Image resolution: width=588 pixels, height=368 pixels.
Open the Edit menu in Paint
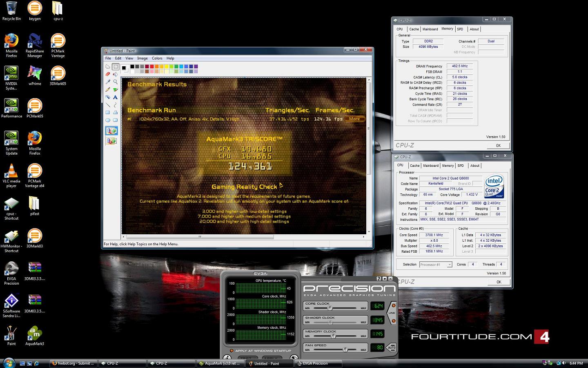[x=118, y=58]
